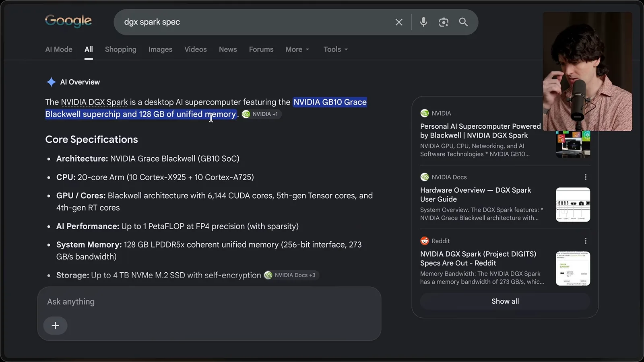Click the NVIDIA favicon on the first source
The height and width of the screenshot is (362, 644).
point(425,113)
